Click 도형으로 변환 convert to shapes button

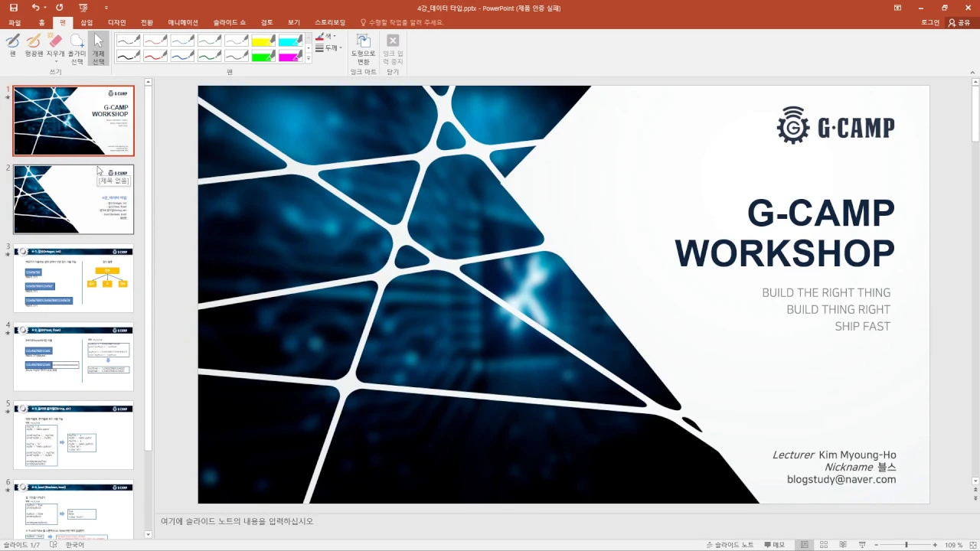click(364, 49)
